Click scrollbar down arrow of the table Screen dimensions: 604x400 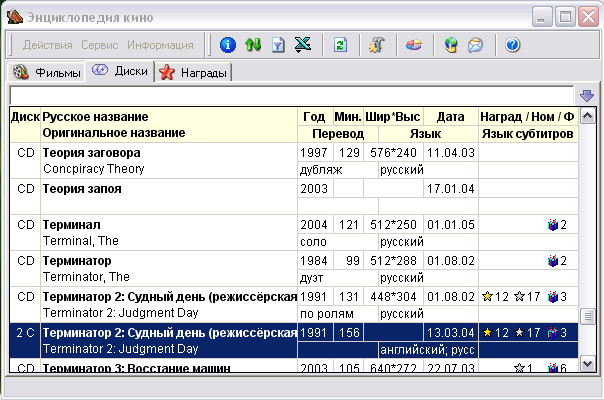click(x=587, y=364)
